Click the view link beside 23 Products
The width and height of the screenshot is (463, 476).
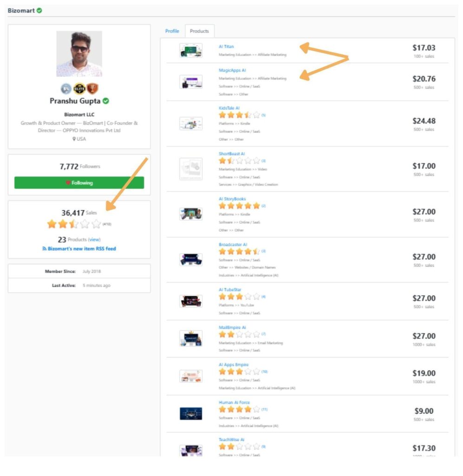[x=94, y=240]
